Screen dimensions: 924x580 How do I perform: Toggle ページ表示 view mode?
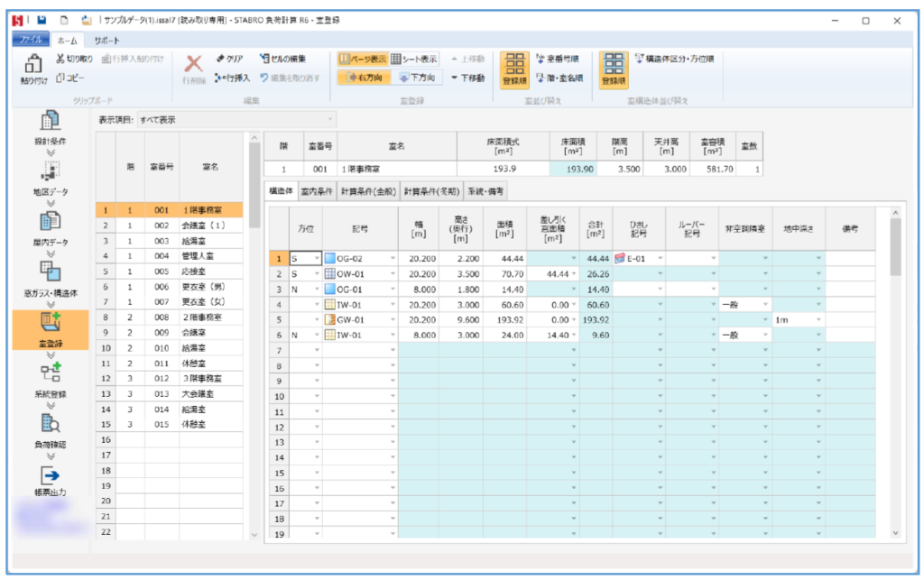point(364,59)
